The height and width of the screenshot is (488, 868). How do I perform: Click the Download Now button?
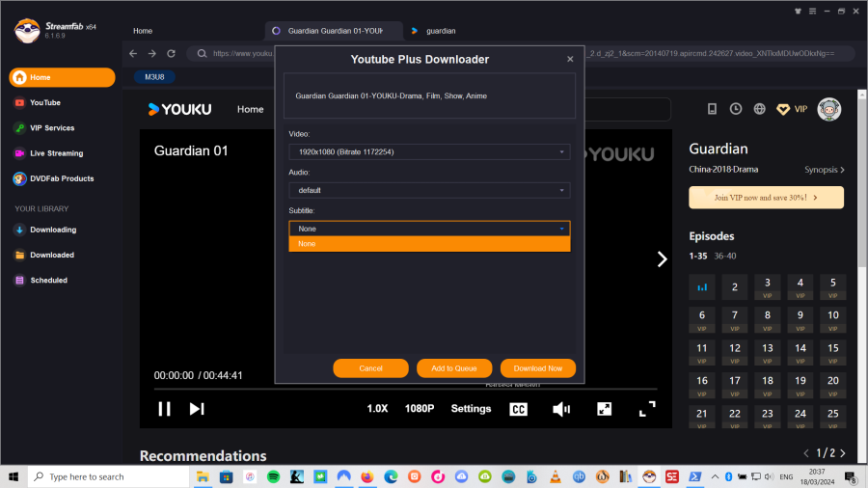click(538, 368)
